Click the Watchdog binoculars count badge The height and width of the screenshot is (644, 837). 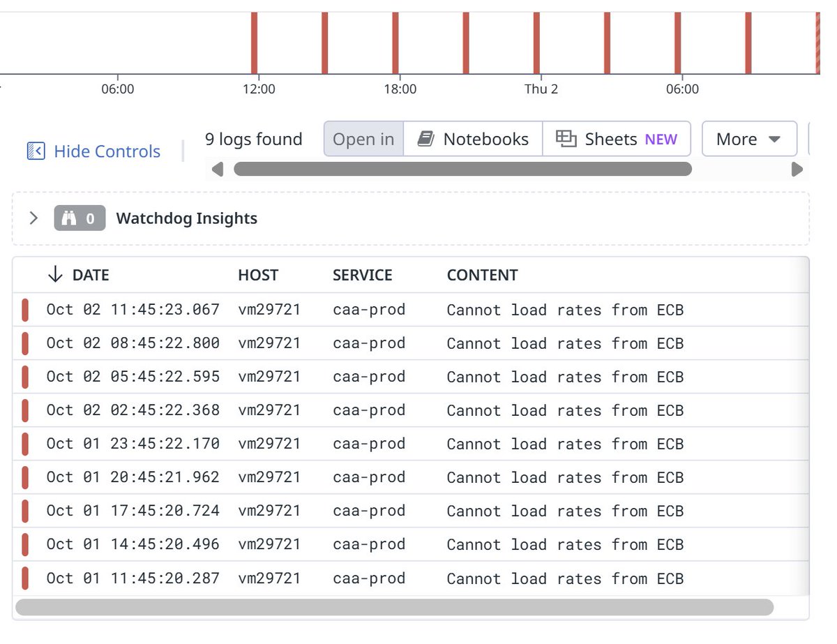click(x=80, y=218)
